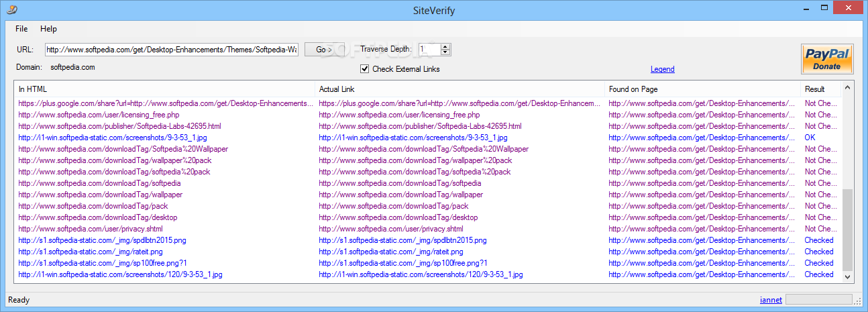This screenshot has width=868, height=312.
Task: Open the iannet link in status bar
Action: (x=771, y=300)
